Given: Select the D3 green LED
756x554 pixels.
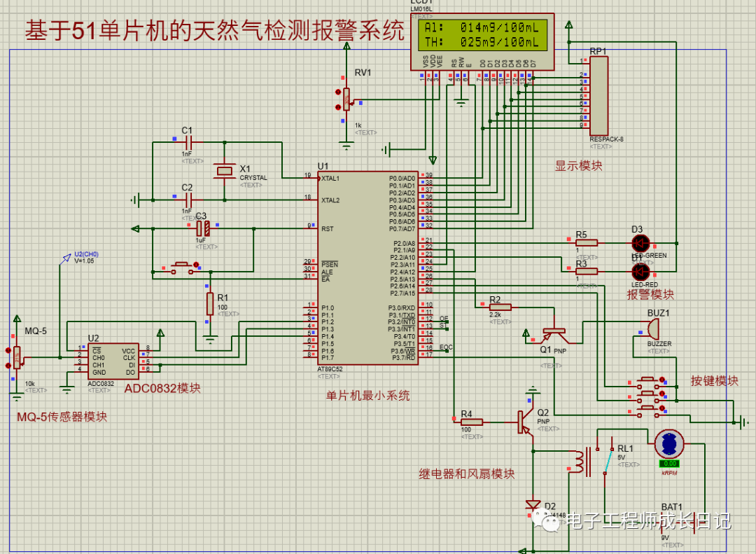Looking at the screenshot, I should [x=640, y=243].
